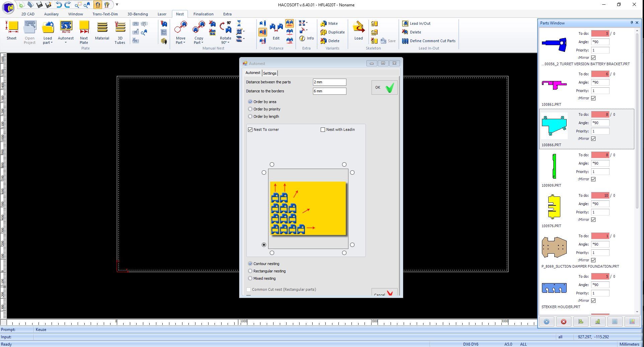The width and height of the screenshot is (644, 347).
Task: Click Delete in the Variants group
Action: [330, 41]
